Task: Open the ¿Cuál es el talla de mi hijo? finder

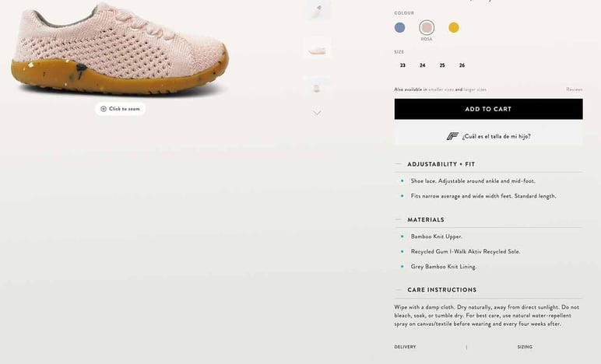Action: click(489, 136)
